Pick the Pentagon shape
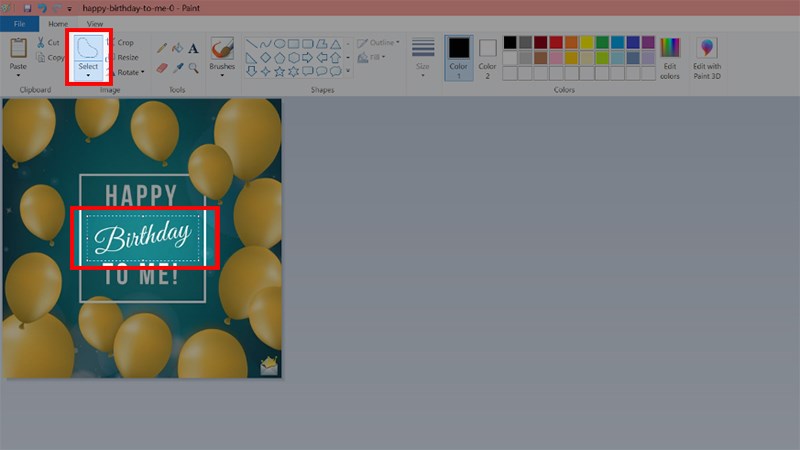This screenshot has height=450, width=800. pos(280,58)
